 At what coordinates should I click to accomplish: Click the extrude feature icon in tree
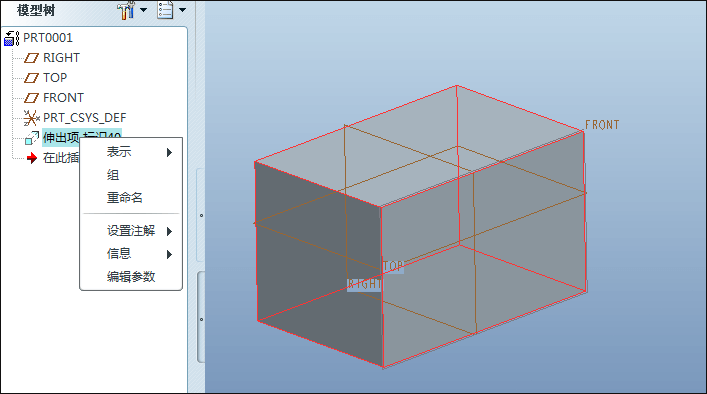coord(32,138)
